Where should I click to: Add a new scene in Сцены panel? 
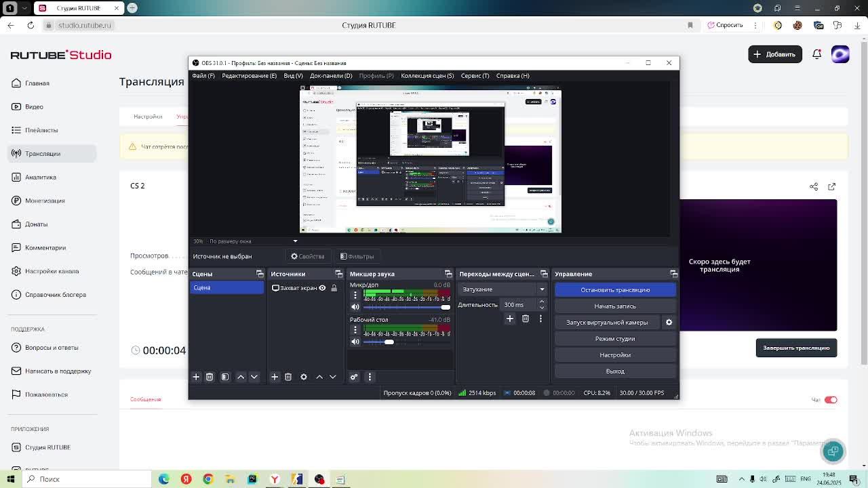click(x=196, y=377)
